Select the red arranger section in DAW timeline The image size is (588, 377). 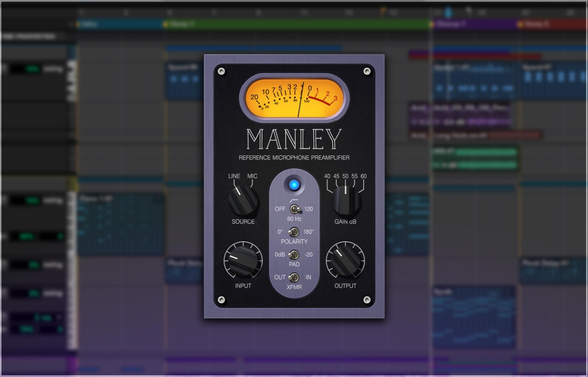pos(553,24)
